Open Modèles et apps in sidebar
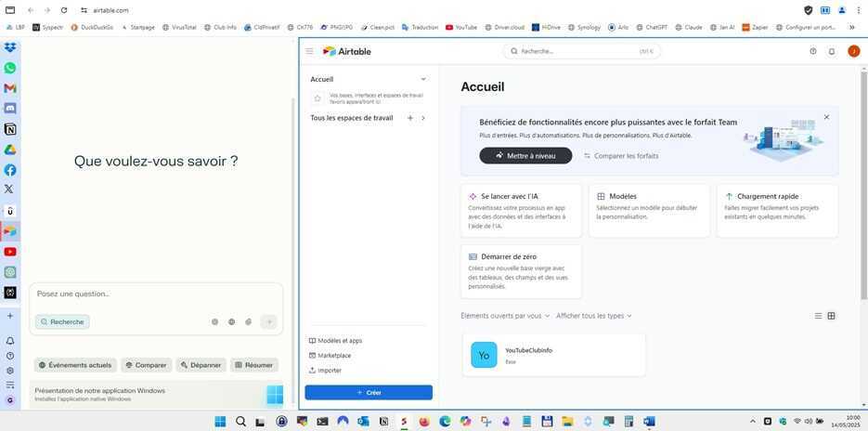This screenshot has height=431, width=868. pos(335,341)
